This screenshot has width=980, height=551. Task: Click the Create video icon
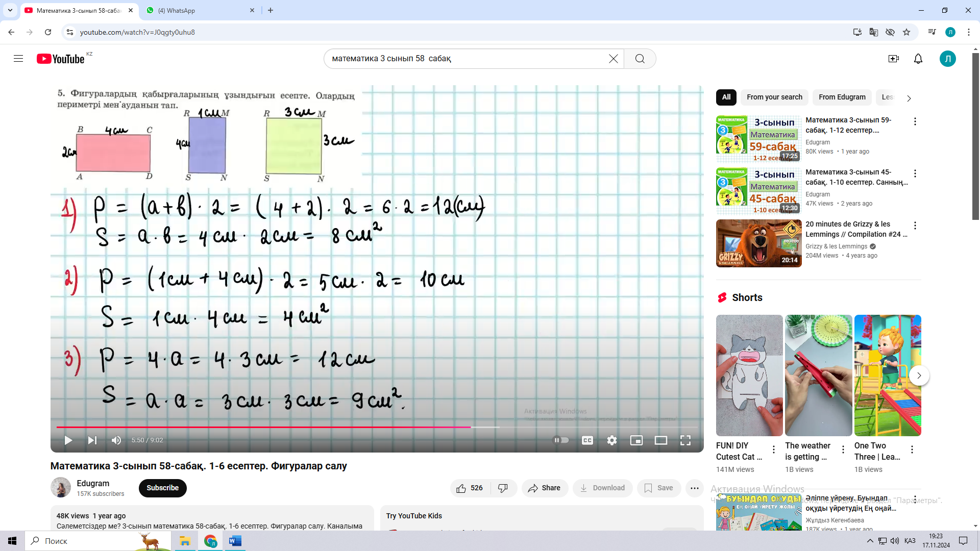[x=893, y=59]
